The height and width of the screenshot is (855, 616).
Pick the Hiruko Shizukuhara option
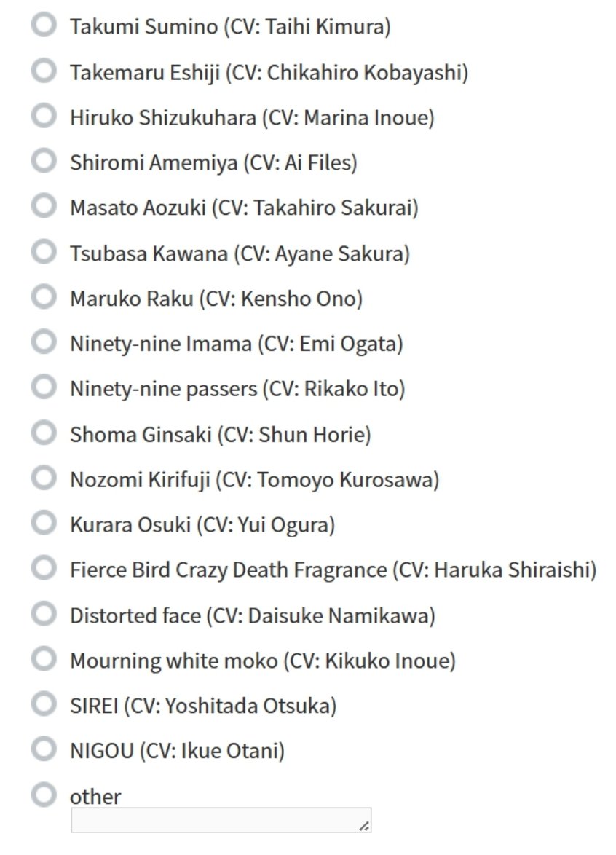(x=44, y=117)
